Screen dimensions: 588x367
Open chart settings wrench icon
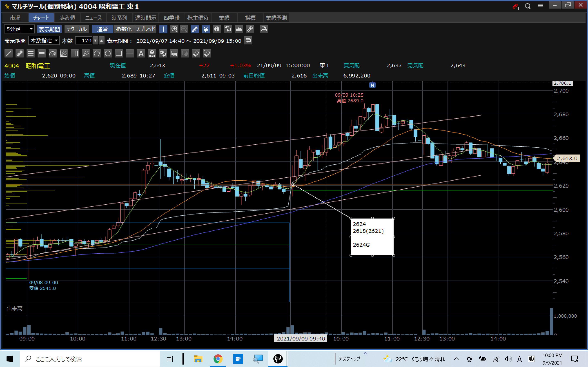[x=250, y=29]
